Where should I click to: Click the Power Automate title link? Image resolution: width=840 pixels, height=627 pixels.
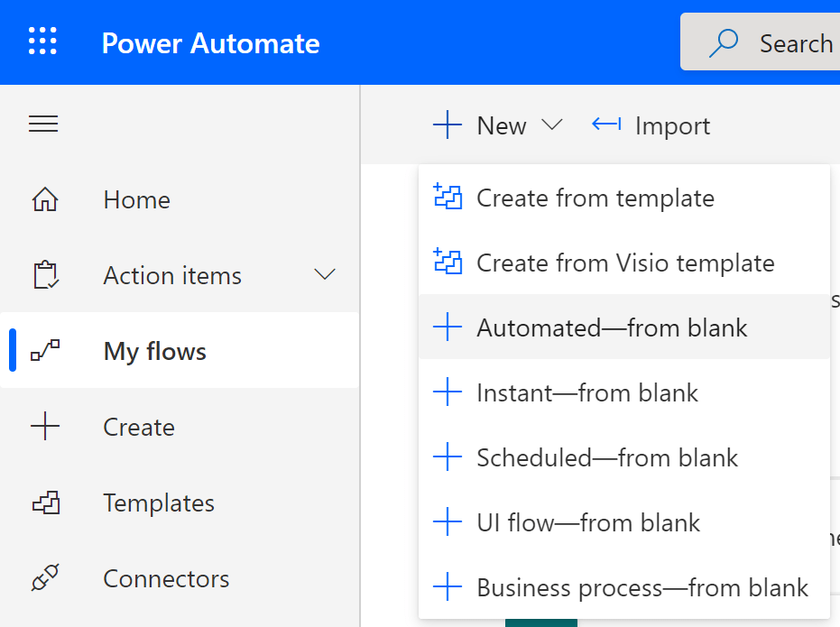[x=210, y=42]
